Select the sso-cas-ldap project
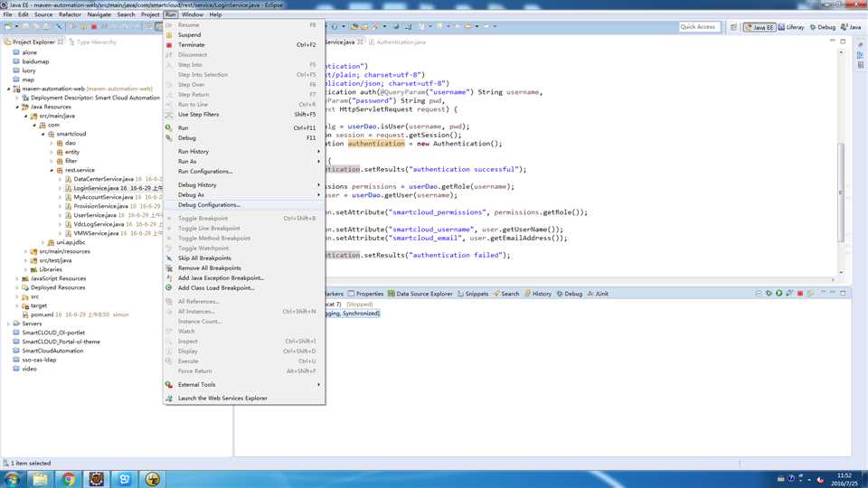This screenshot has width=868, height=488. click(x=39, y=360)
